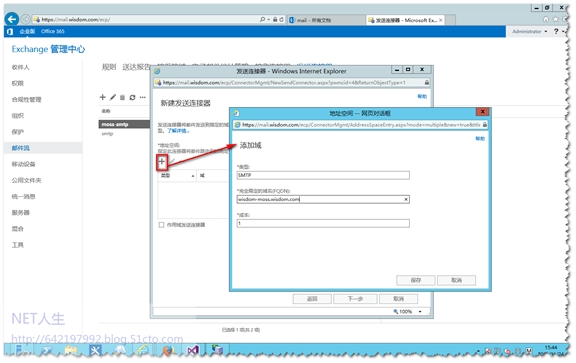Open the 规则 tab in mail flow
Screen dimensions: 576x363
tap(109, 67)
